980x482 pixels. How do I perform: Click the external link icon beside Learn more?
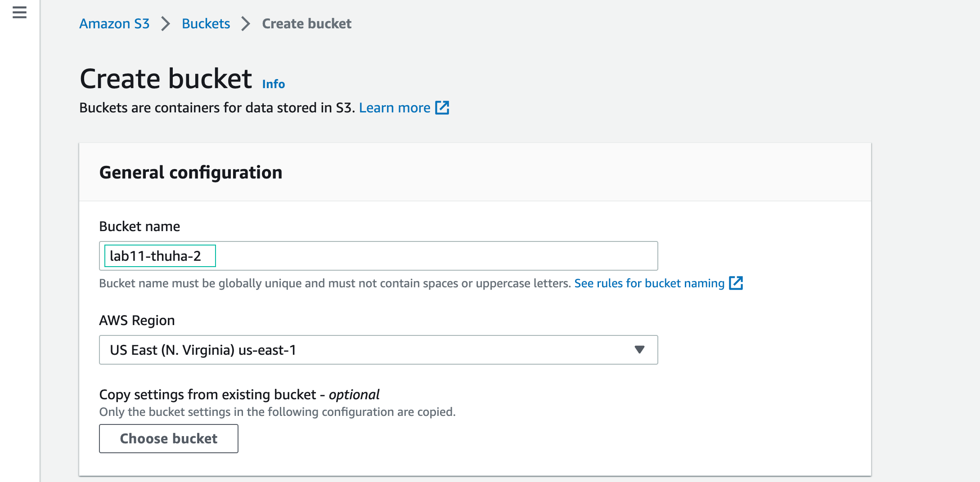tap(443, 108)
